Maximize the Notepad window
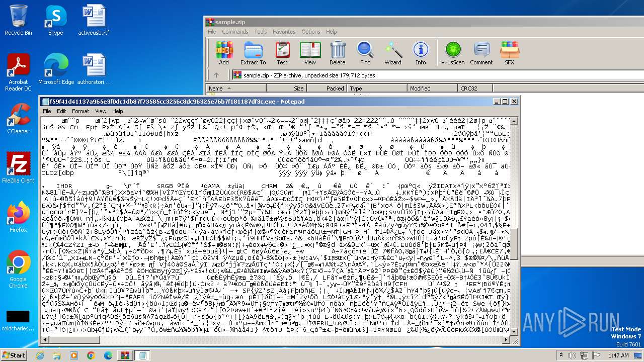Screen dimensions: 644x362 click(x=505, y=102)
